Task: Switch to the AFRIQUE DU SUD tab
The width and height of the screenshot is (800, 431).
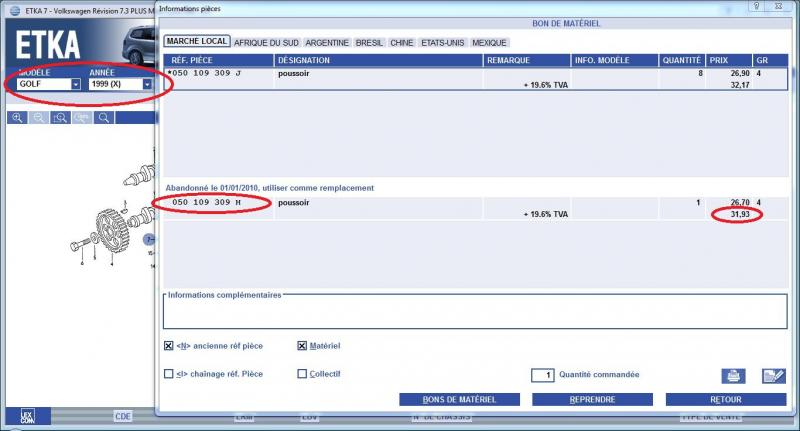Action: (x=266, y=43)
